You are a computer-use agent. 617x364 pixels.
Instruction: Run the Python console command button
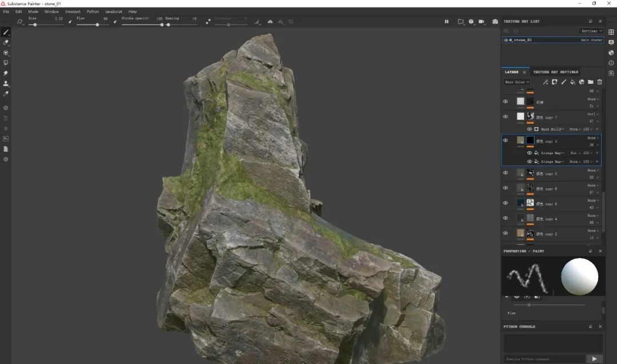(594, 358)
